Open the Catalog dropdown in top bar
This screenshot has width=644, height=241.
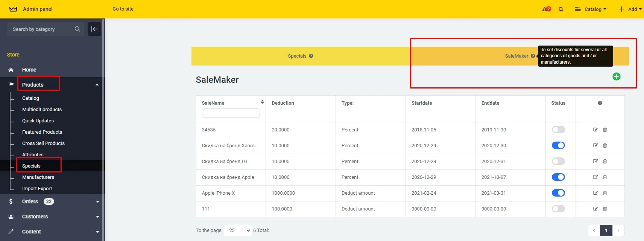tap(591, 9)
